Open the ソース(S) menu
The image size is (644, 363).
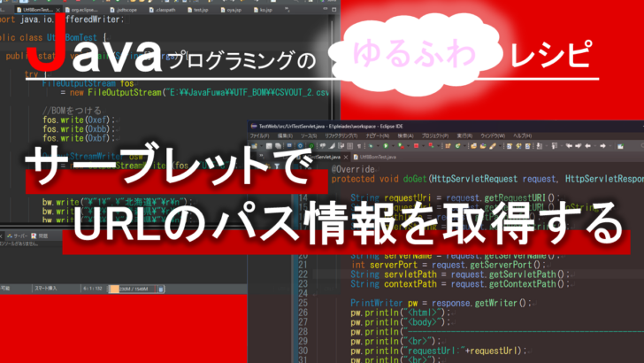click(309, 135)
